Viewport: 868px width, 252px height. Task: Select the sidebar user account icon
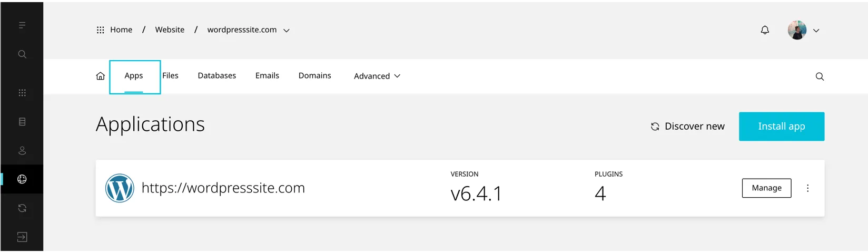(x=22, y=151)
